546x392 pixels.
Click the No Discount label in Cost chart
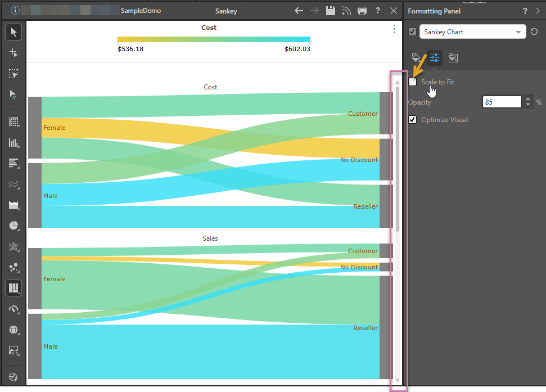pyautogui.click(x=359, y=160)
